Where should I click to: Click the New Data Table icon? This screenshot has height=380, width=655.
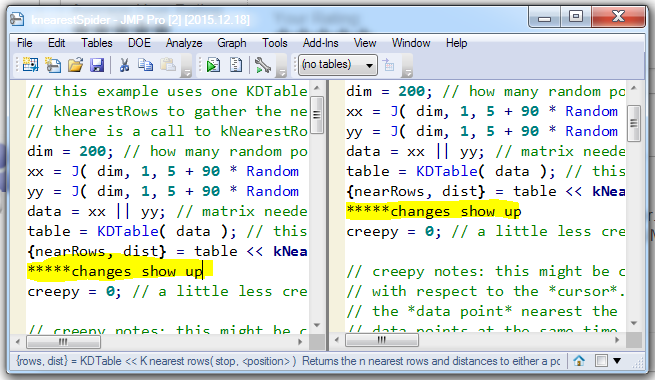pos(30,65)
